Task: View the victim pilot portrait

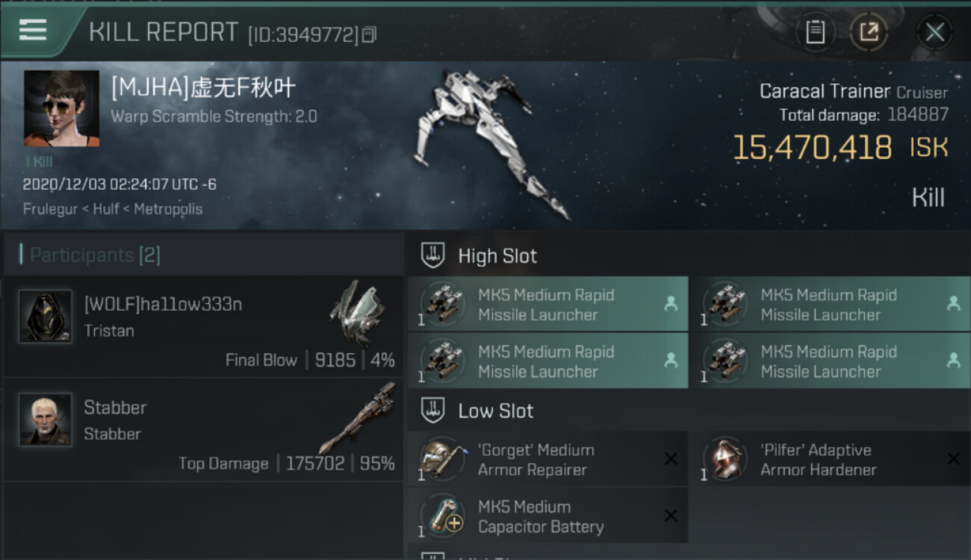Action: [x=61, y=108]
